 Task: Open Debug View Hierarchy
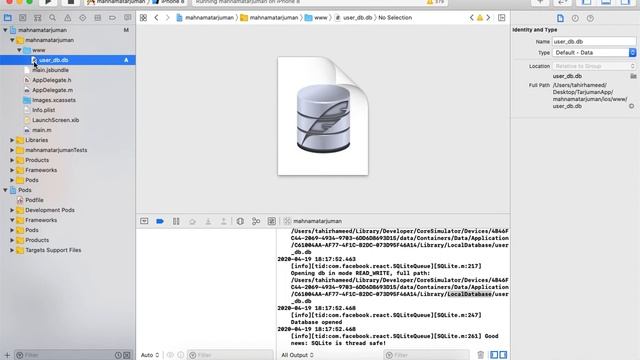click(x=240, y=221)
